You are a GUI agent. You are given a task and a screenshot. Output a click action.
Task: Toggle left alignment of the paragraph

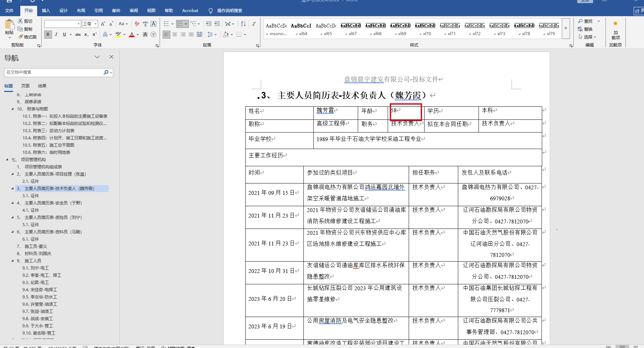click(x=167, y=34)
